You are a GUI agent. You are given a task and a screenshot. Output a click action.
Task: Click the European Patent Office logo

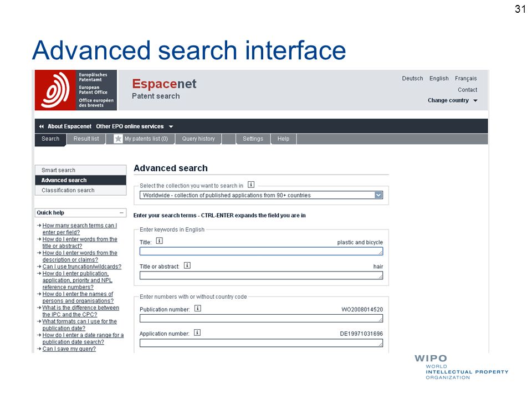click(76, 90)
